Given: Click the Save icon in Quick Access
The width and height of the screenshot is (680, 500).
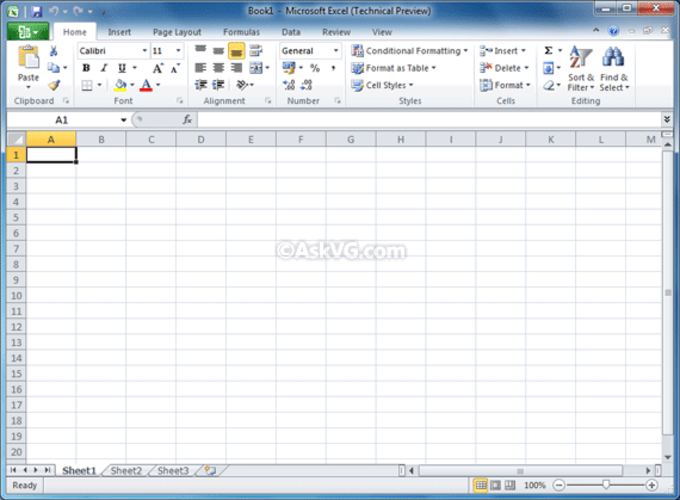Looking at the screenshot, I should coord(36,12).
